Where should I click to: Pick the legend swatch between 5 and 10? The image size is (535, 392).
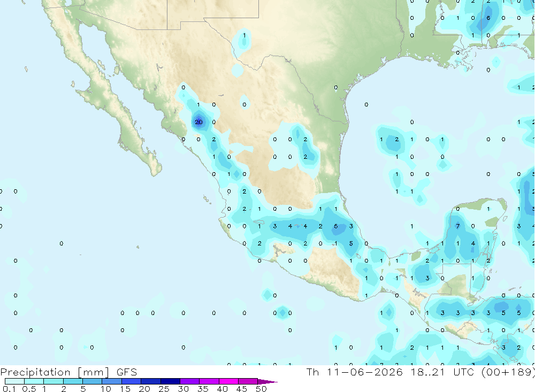[92, 381]
